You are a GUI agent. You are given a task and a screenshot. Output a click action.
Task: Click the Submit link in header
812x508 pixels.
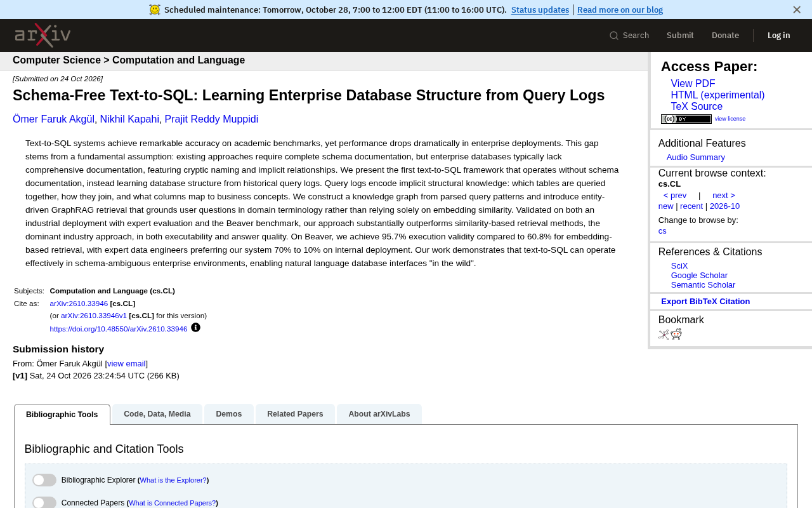click(680, 36)
